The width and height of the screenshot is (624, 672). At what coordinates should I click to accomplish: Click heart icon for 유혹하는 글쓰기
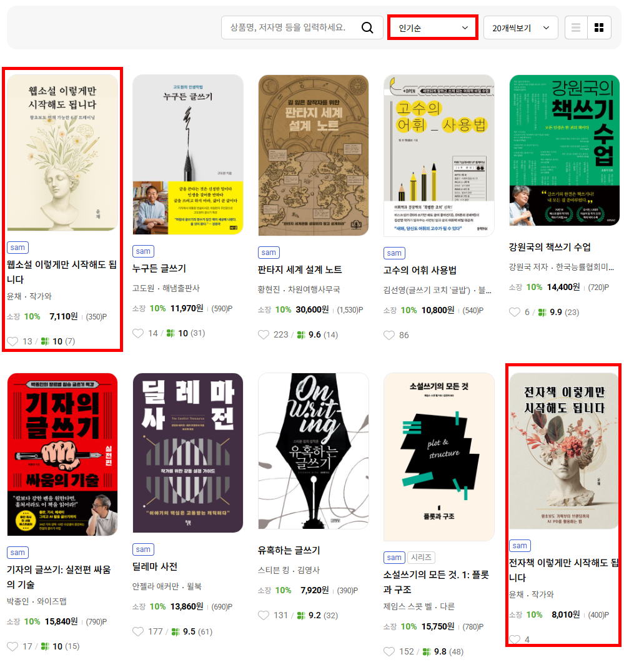(x=264, y=616)
